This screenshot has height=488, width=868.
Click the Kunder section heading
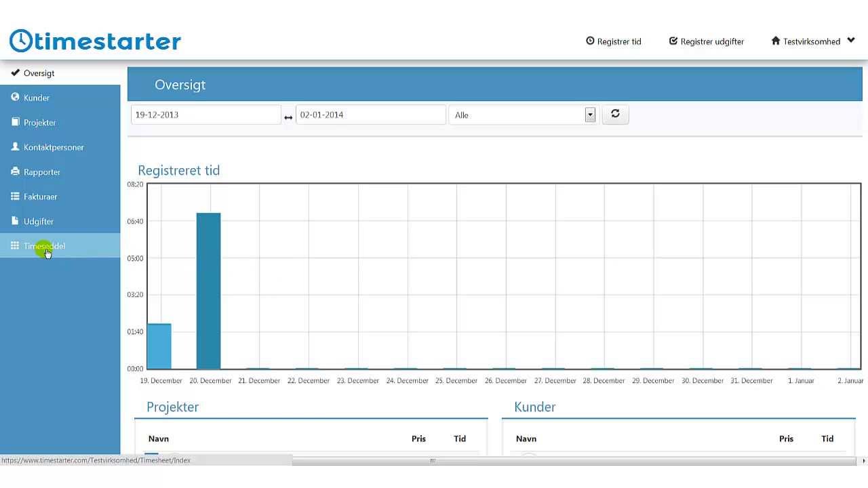click(x=535, y=407)
